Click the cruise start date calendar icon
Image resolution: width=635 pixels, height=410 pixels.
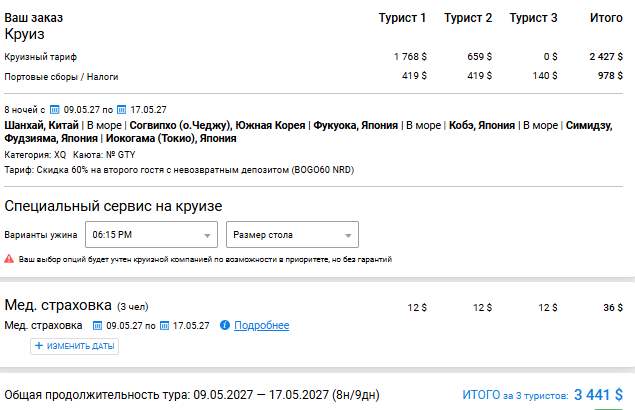point(54,110)
